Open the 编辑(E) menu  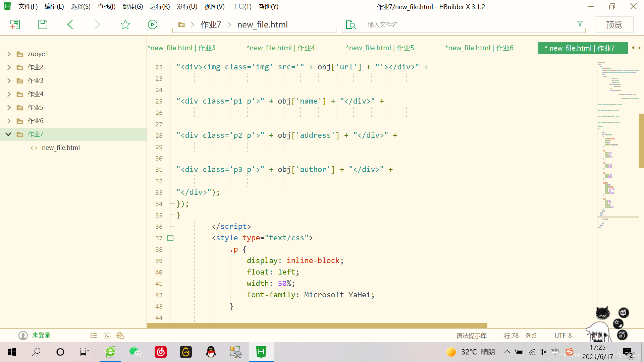pos(54,7)
